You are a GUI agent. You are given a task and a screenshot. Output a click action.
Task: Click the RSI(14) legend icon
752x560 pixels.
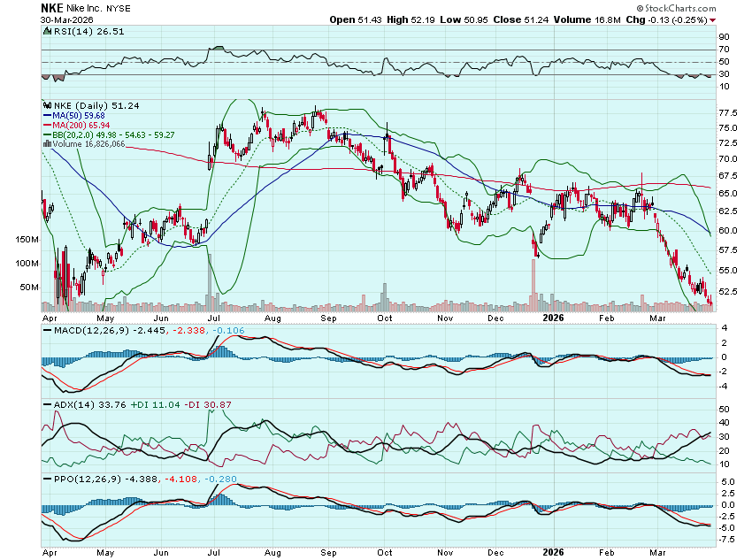pyautogui.click(x=45, y=33)
